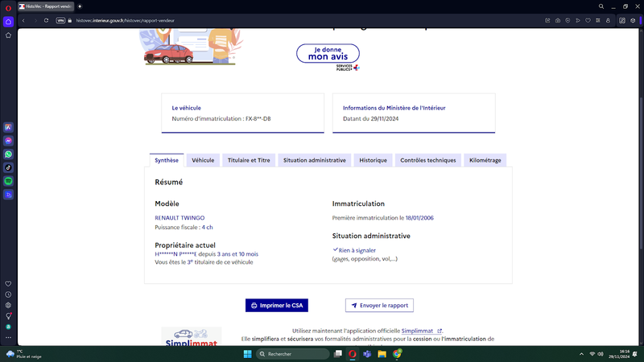
Task: Open File Explorer from taskbar
Action: [x=382, y=354]
